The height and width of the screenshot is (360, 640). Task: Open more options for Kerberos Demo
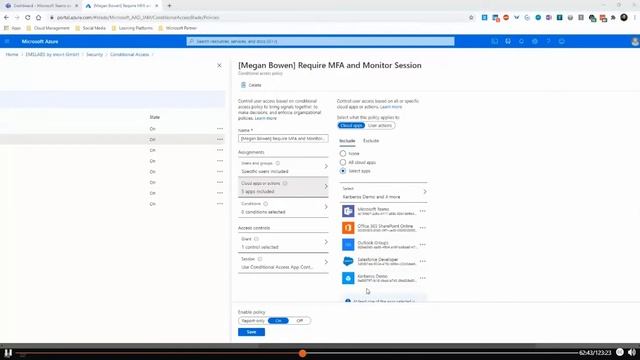[422, 278]
